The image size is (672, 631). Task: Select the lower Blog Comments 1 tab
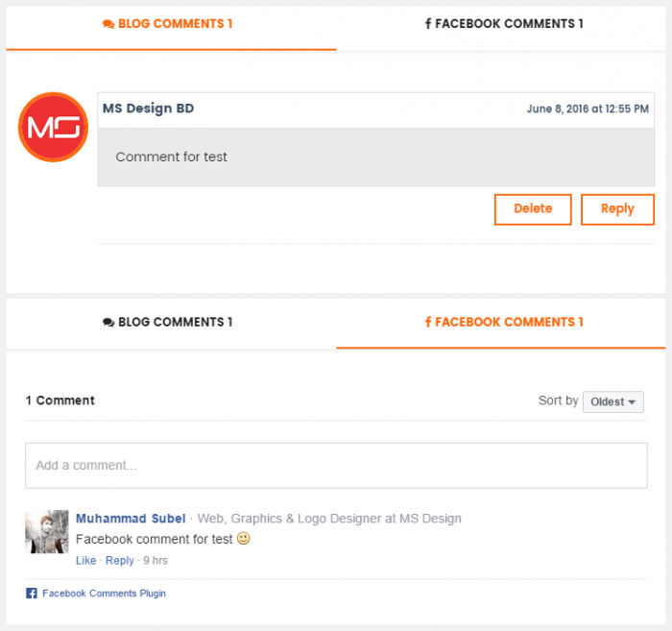pos(168,323)
